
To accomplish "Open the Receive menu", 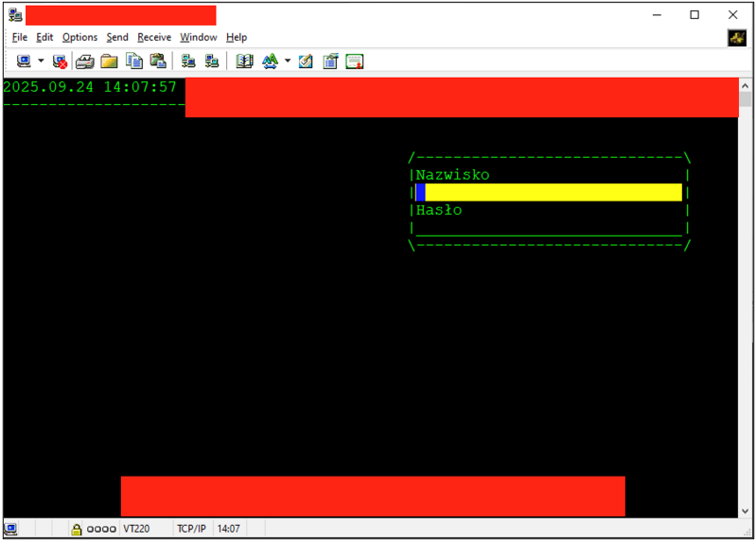I will pyautogui.click(x=154, y=37).
